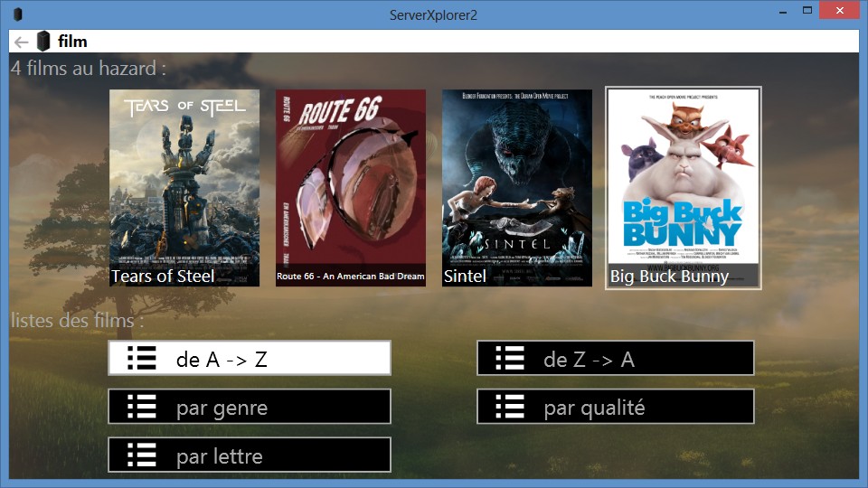Screen dimensions: 868x488
Task: Click the list icon on de A -> Z
Action: [x=142, y=359]
